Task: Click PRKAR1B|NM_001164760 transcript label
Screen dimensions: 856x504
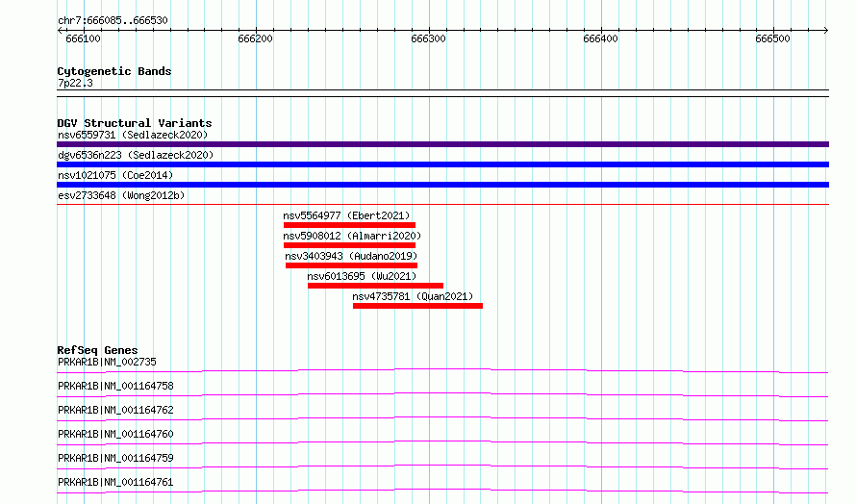Action: (x=115, y=434)
